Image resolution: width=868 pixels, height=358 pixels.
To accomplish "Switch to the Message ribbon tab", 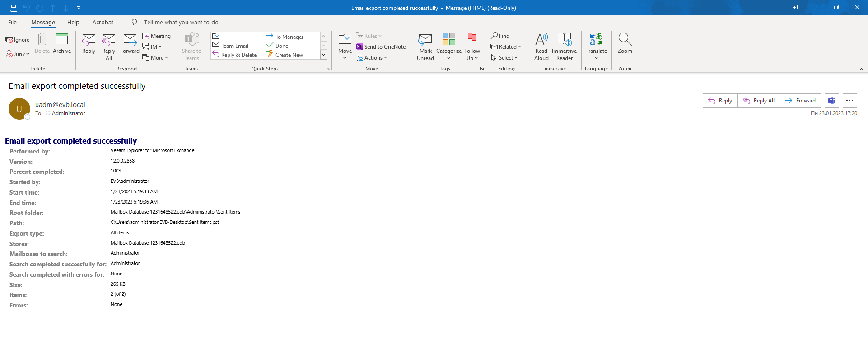I will (43, 22).
